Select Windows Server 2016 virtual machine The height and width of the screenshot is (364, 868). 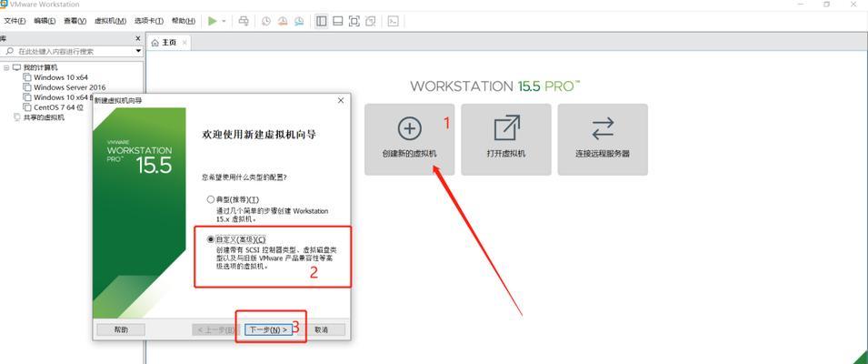click(70, 87)
